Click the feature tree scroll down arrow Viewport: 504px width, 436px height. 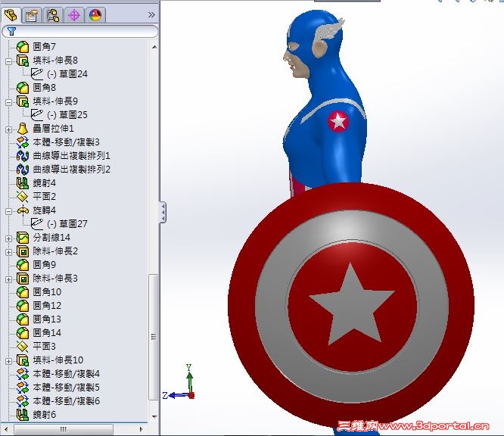[x=154, y=417]
